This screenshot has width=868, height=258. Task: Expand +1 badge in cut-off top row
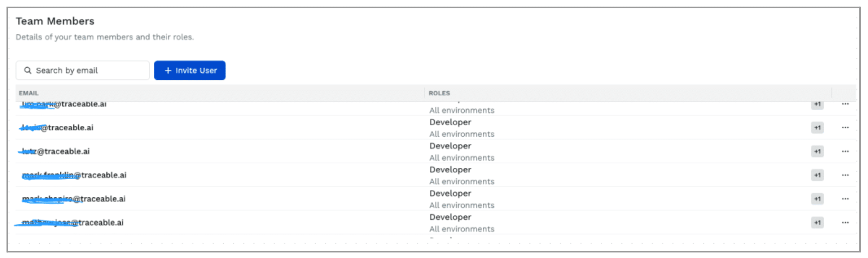coord(817,104)
